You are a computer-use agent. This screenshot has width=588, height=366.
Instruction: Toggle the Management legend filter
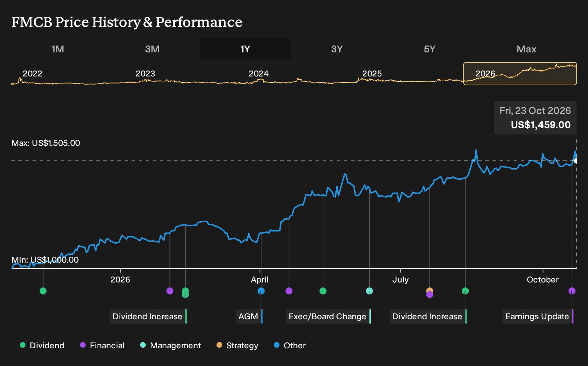pyautogui.click(x=170, y=345)
